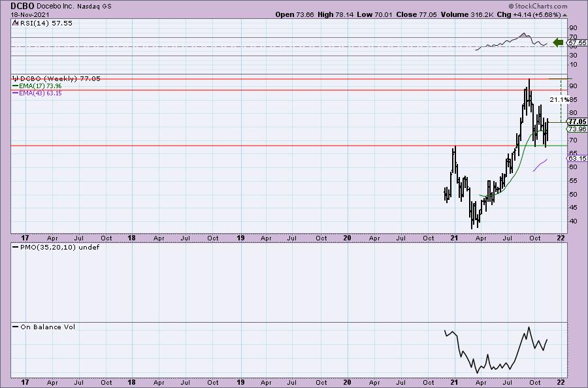Screen dimensions: 588x388
Task: Click the green EMA(17) legend line swatch
Action: [16, 86]
